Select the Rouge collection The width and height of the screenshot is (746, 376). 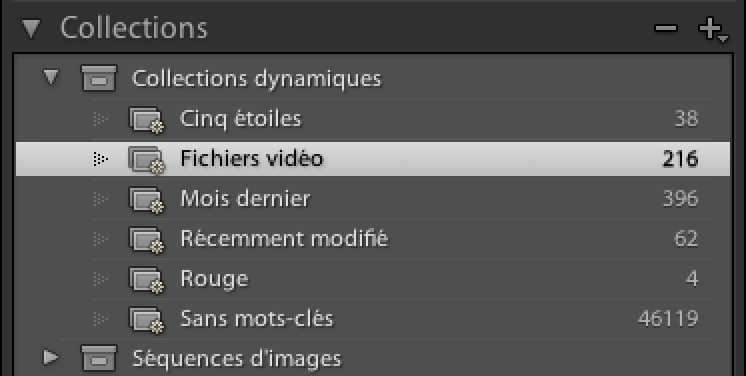pyautogui.click(x=373, y=279)
